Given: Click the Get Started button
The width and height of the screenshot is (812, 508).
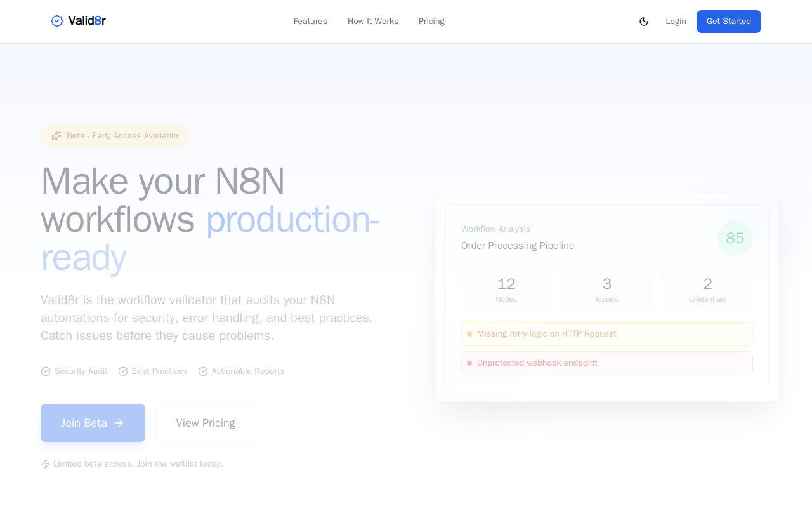Looking at the screenshot, I should (x=729, y=22).
